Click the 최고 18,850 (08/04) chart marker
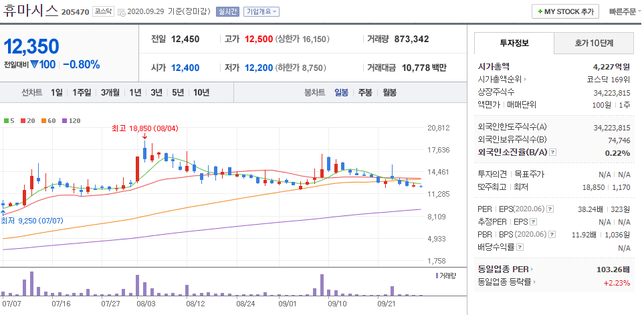The width and height of the screenshot is (644, 315). click(144, 128)
